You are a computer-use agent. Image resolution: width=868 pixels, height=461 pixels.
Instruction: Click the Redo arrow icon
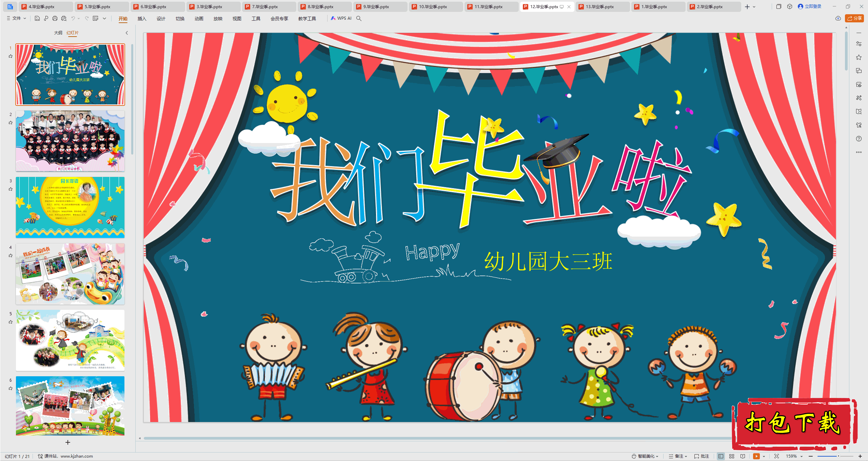click(x=87, y=18)
